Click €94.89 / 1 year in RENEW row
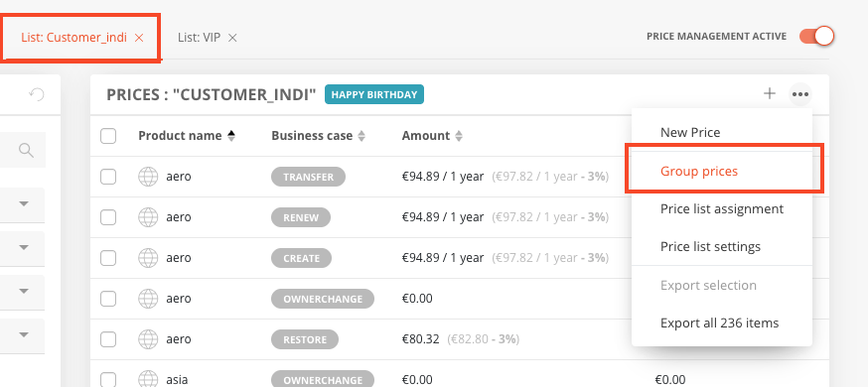The width and height of the screenshot is (868, 387). point(443,217)
